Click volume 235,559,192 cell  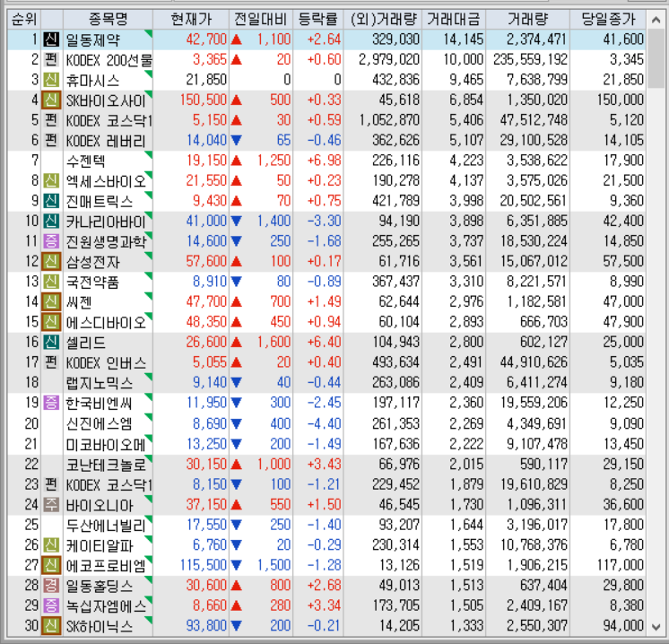click(x=530, y=59)
